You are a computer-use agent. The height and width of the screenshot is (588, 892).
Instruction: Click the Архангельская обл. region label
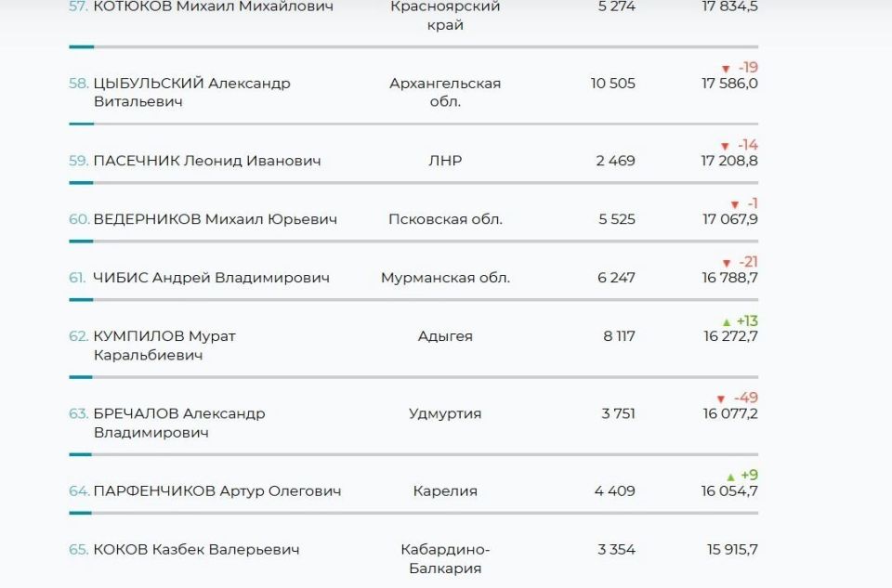point(445,92)
